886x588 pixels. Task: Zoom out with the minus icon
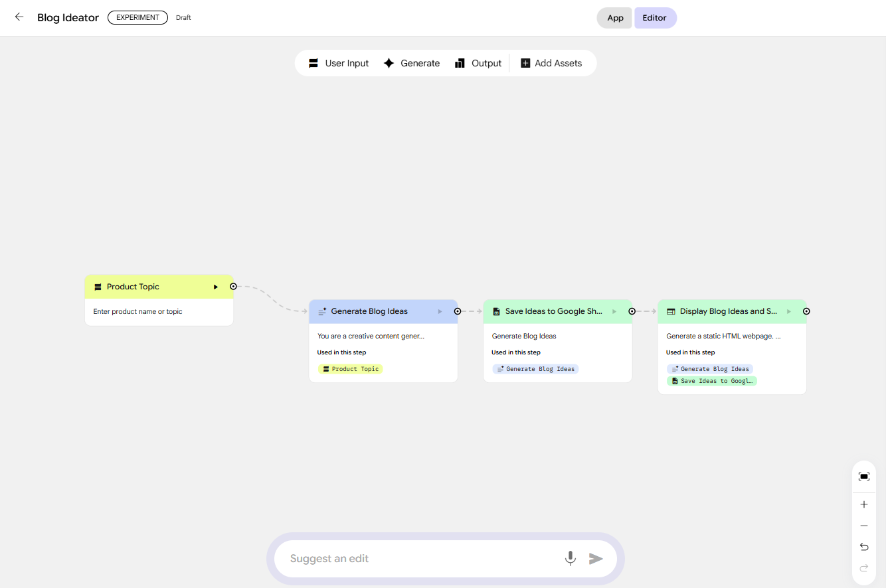[x=863, y=526]
